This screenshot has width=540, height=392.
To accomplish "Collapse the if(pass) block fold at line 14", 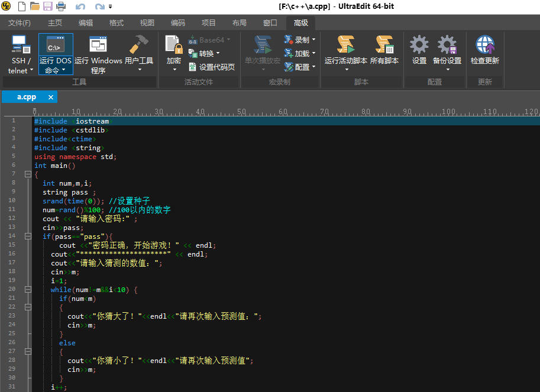I will tap(27, 237).
